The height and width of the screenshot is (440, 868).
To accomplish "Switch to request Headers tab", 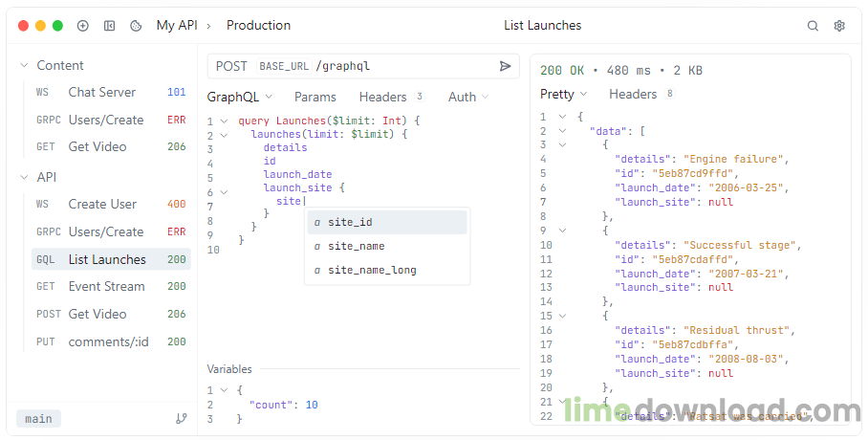I will (383, 97).
